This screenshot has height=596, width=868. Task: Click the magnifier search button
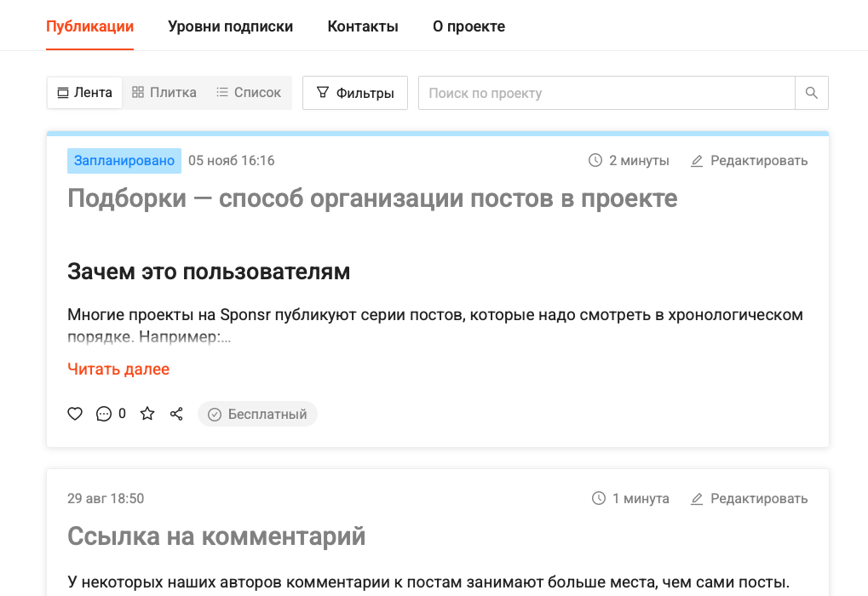[x=811, y=93]
